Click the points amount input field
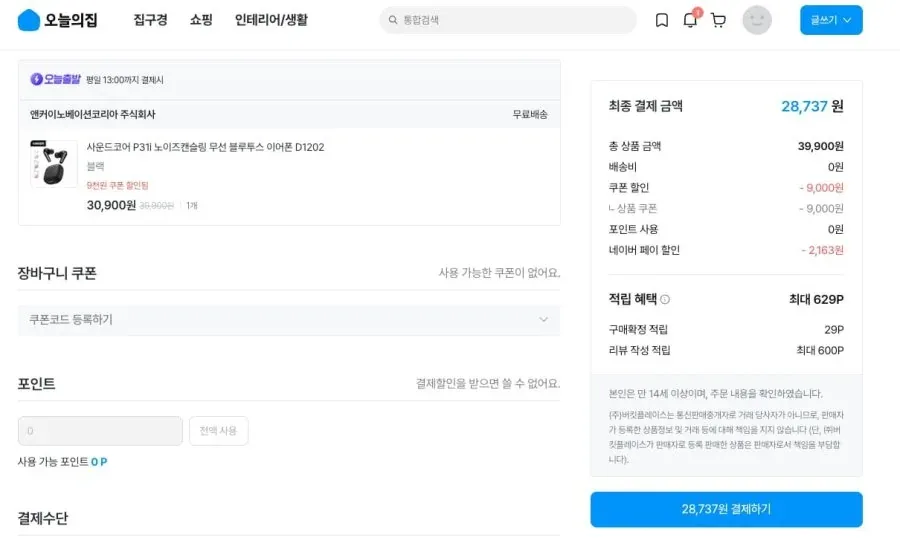 [100, 431]
